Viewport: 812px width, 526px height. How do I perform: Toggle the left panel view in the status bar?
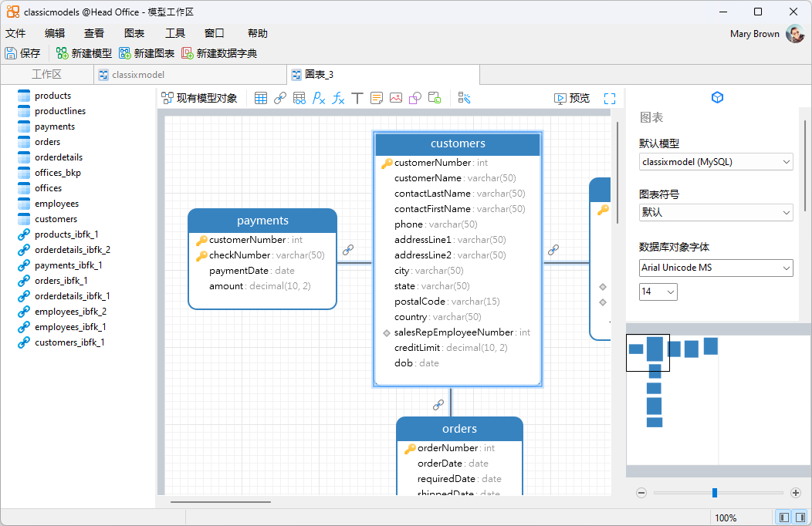click(x=783, y=517)
